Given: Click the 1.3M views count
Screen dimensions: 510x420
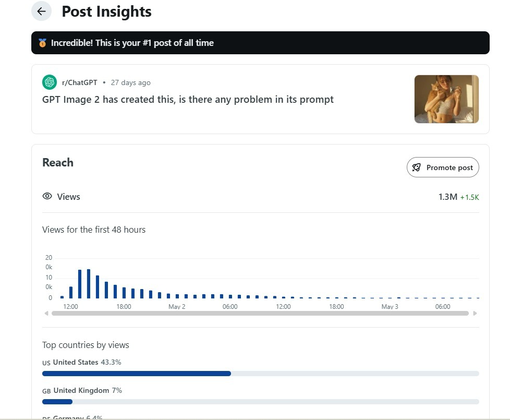Looking at the screenshot, I should 448,197.
